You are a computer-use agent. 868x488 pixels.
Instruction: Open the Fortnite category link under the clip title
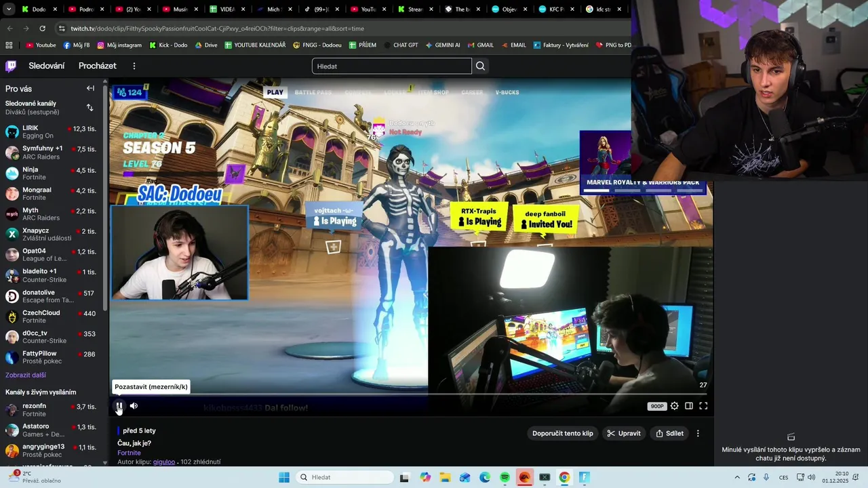pos(129,453)
